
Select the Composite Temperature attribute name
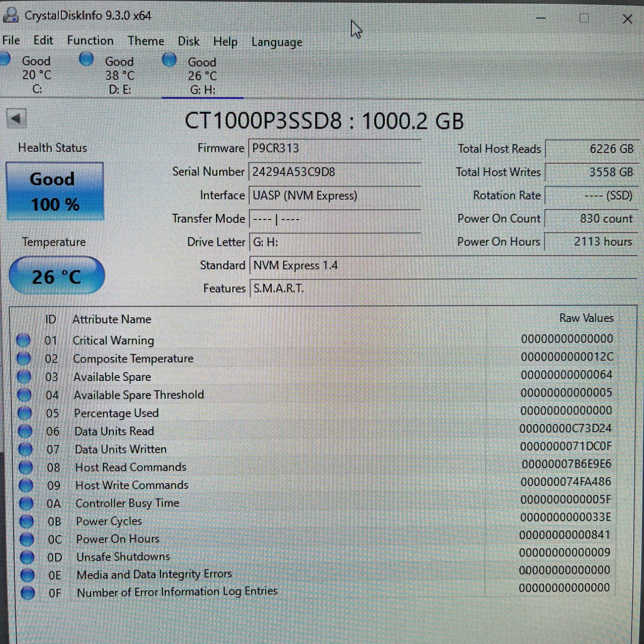(133, 358)
